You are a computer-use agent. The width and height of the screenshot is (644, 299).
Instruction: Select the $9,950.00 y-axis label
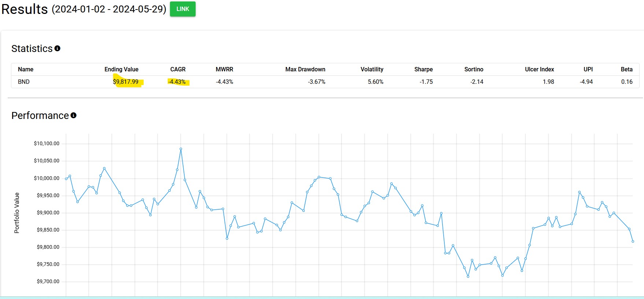point(48,195)
